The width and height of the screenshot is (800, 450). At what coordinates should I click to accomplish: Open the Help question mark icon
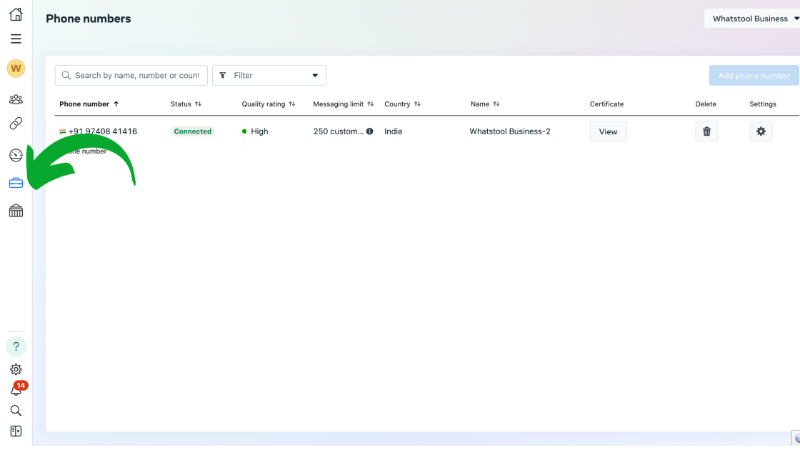(15, 346)
